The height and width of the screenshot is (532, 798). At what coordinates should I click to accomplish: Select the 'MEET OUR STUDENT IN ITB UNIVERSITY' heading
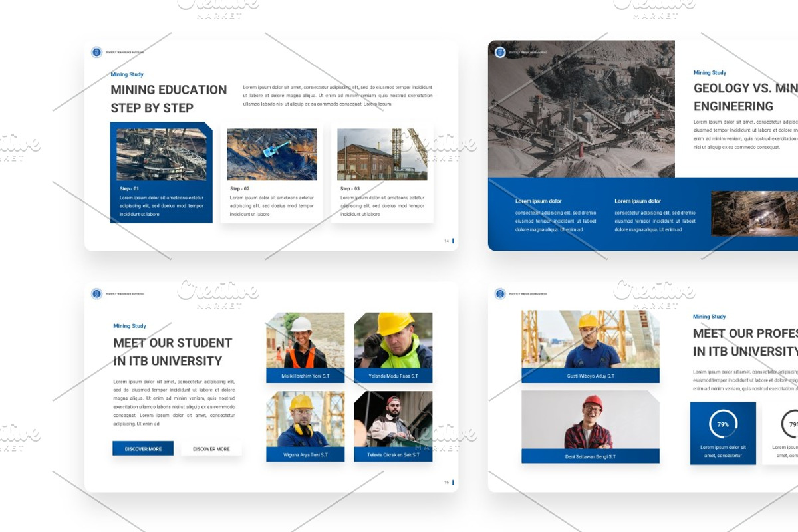click(173, 352)
